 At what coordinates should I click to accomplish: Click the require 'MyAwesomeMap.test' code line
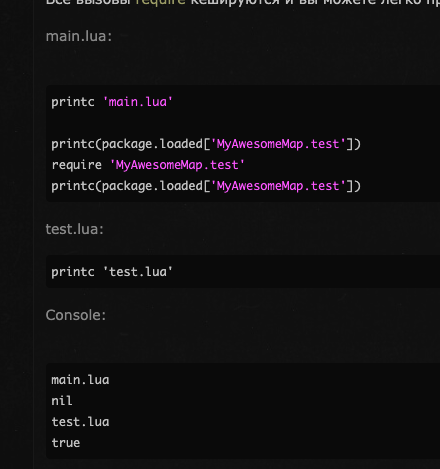(x=148, y=165)
